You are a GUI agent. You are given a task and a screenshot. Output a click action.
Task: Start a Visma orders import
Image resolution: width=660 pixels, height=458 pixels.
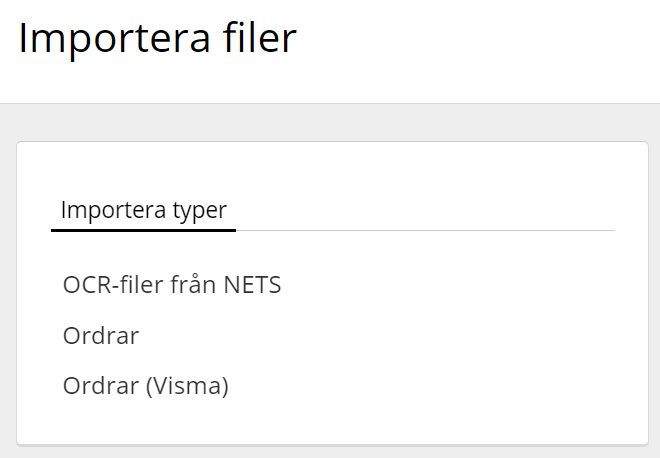(145, 386)
